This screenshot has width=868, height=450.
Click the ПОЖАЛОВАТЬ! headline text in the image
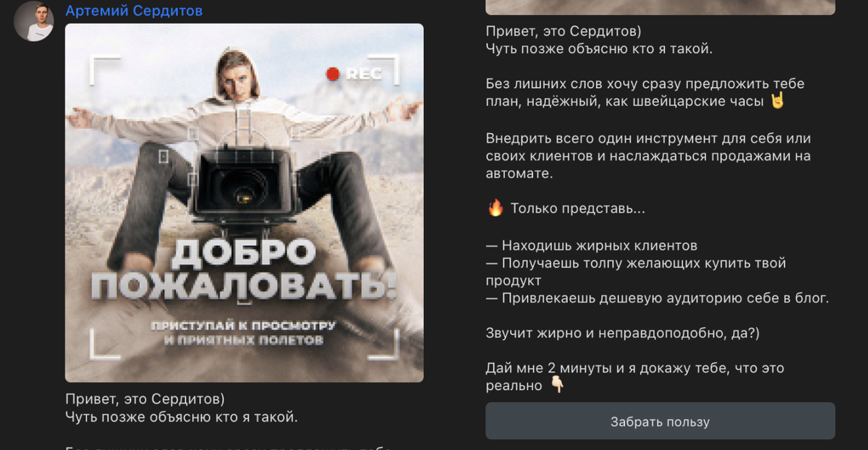pyautogui.click(x=244, y=286)
